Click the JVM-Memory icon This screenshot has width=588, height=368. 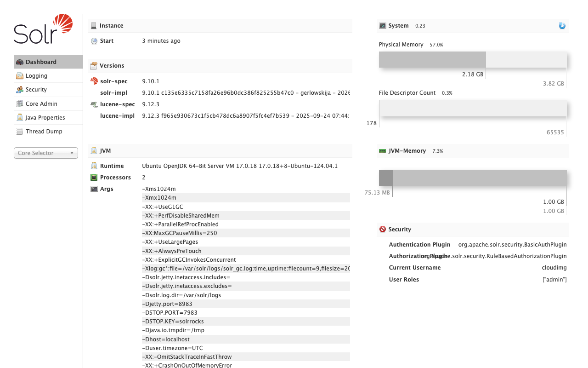pyautogui.click(x=382, y=150)
